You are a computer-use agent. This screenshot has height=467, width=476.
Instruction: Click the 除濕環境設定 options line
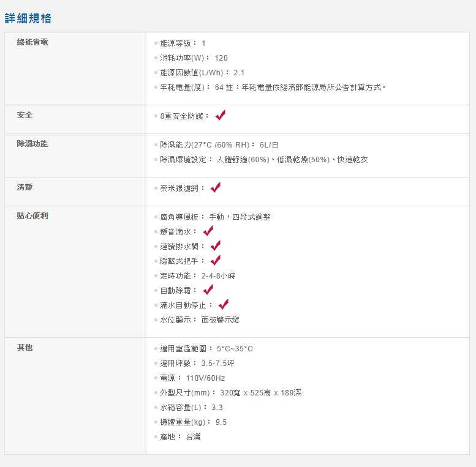tap(264, 160)
